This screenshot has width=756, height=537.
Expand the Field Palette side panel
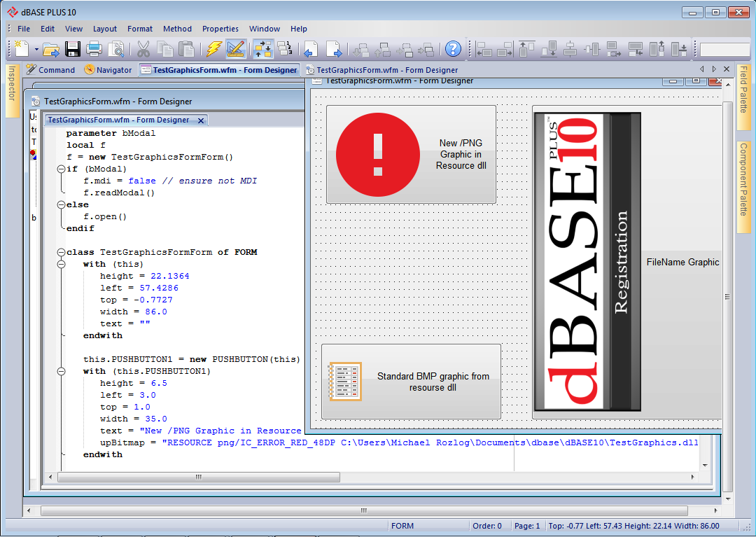click(x=743, y=97)
